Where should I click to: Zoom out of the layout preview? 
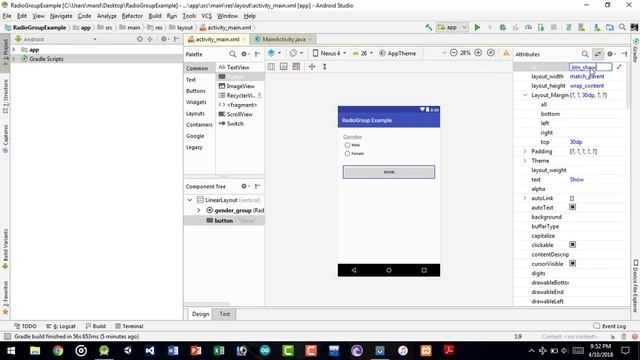(453, 53)
